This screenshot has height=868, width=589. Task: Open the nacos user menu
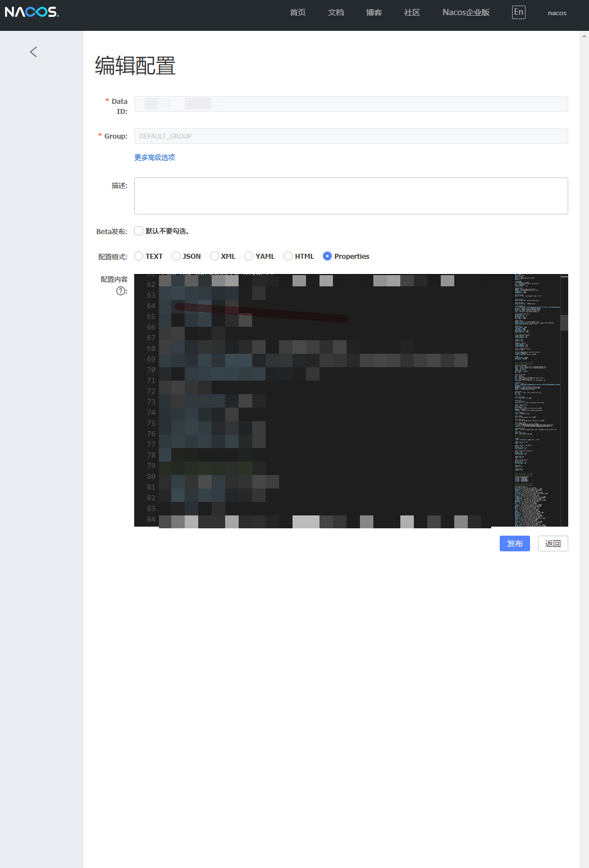coord(557,12)
